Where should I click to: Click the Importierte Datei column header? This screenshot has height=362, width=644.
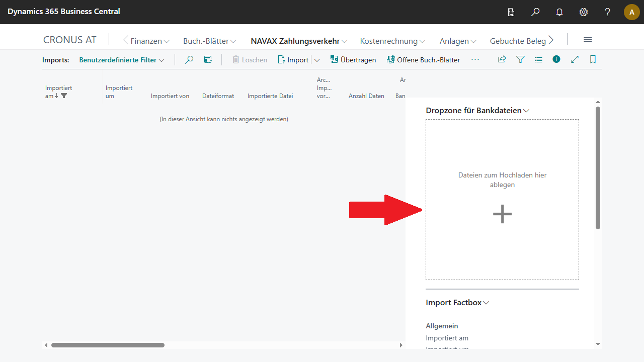[x=270, y=96]
